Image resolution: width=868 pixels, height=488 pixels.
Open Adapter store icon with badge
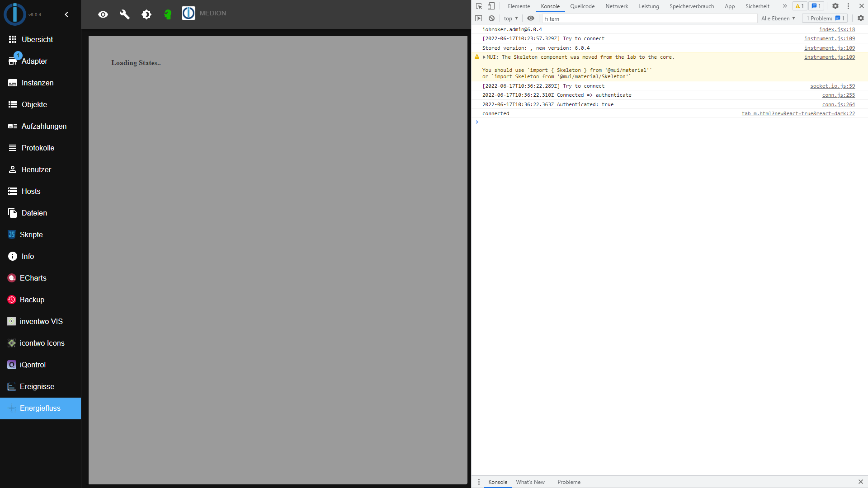click(x=13, y=61)
